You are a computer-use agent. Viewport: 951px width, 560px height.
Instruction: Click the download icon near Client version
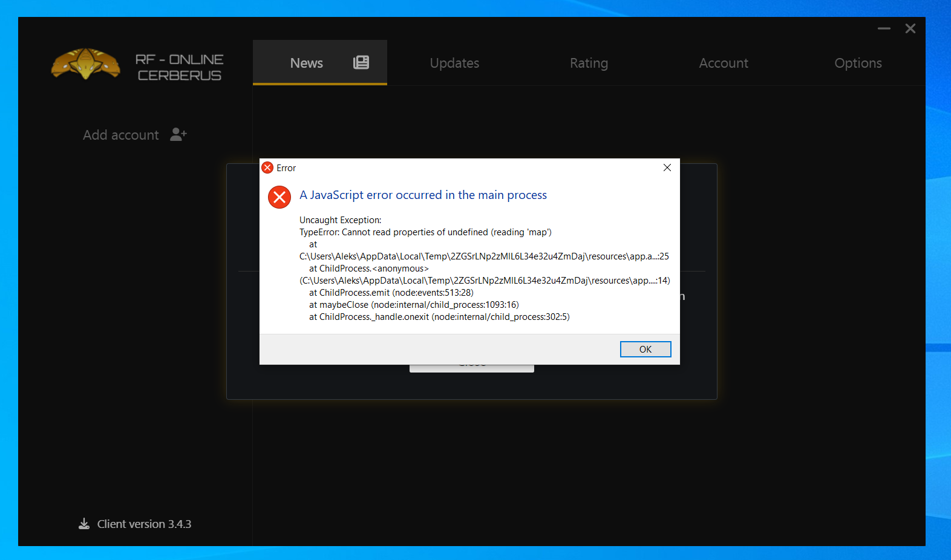[84, 524]
